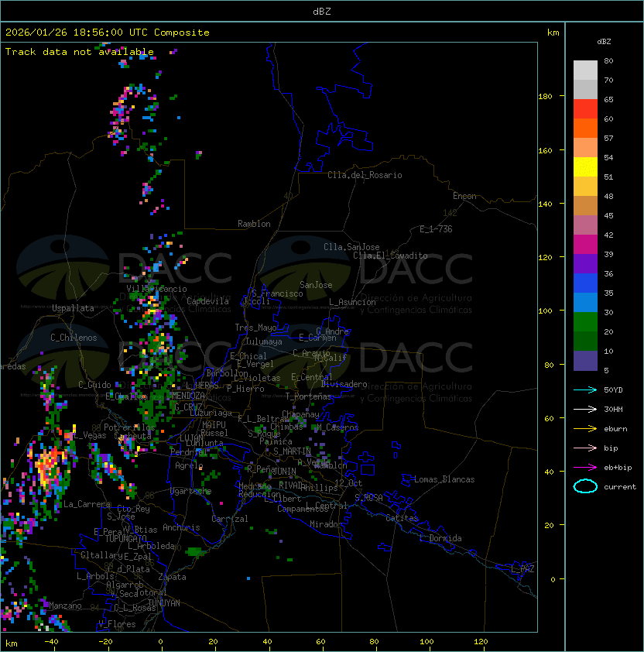This screenshot has width=644, height=652.
Task: Click the magenta eb+bip arrow icon
Action: (585, 467)
